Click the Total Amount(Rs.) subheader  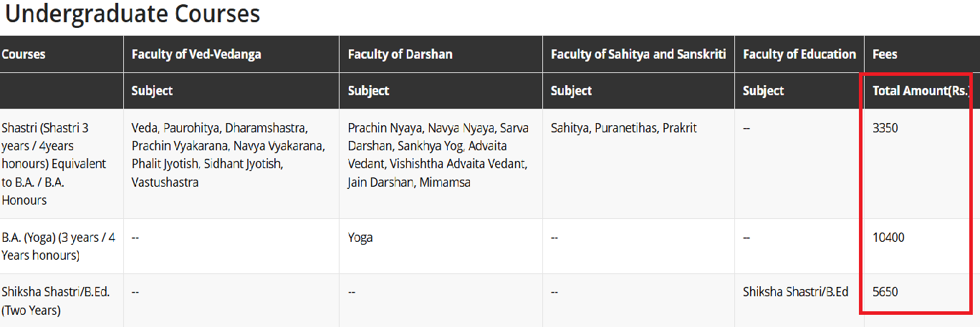point(920,91)
